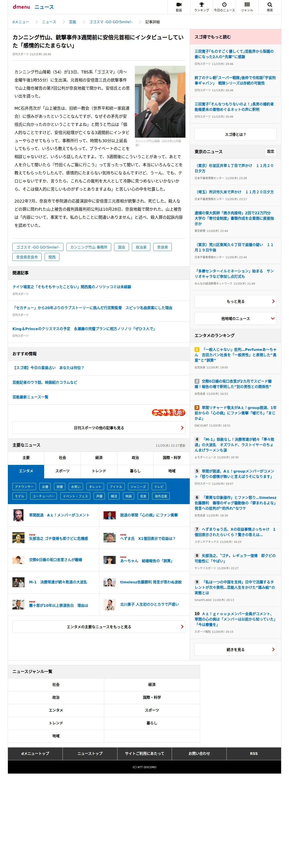The image size is (289, 868).
Task: Open footer ニューストップ
Action: (x=90, y=754)
